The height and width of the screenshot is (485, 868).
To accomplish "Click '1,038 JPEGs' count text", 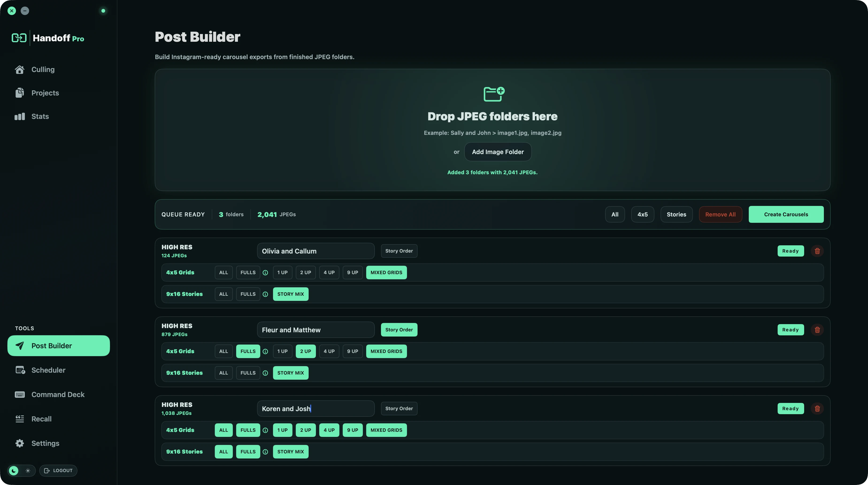I will (176, 413).
